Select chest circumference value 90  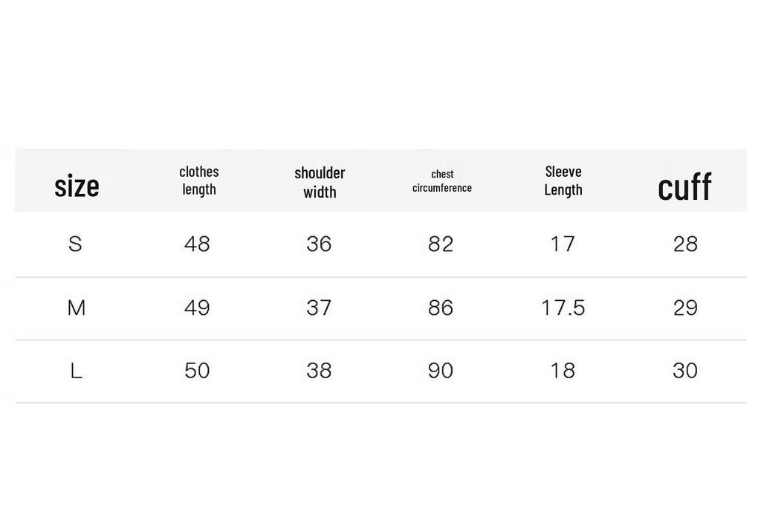[441, 371]
